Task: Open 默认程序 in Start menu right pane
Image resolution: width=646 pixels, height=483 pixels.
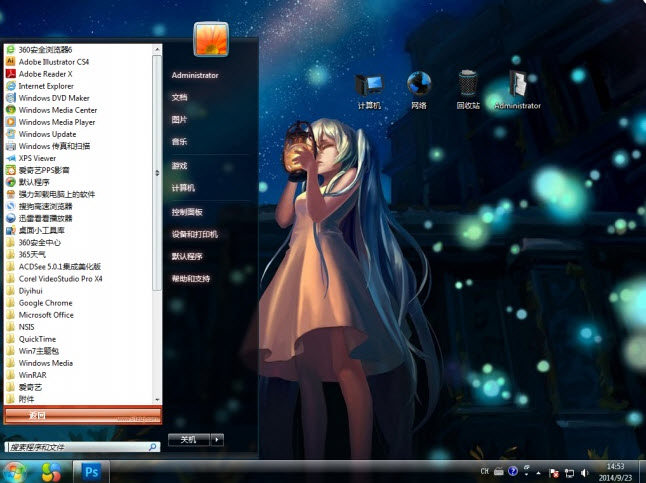Action: [x=187, y=256]
